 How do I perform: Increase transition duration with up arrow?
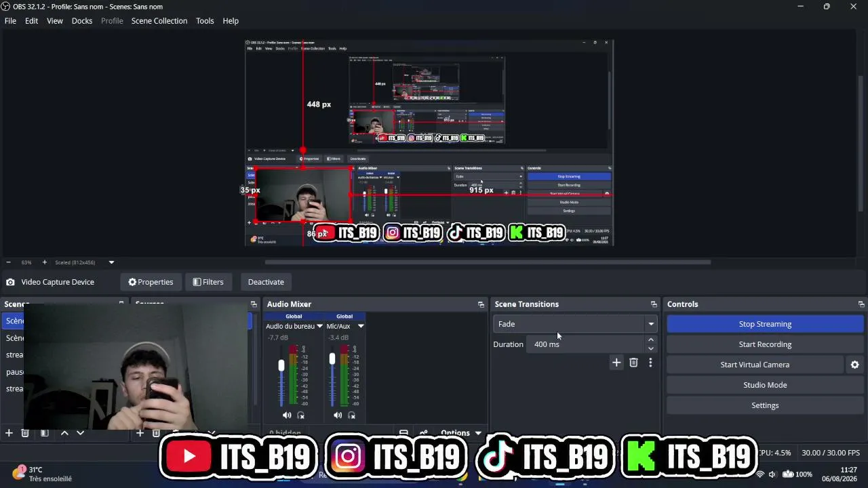tap(651, 340)
